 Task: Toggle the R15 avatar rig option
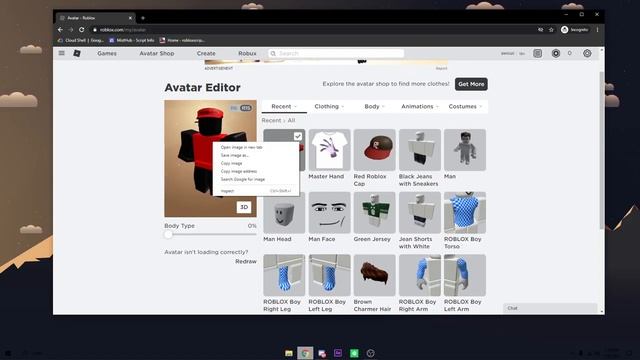tap(246, 108)
